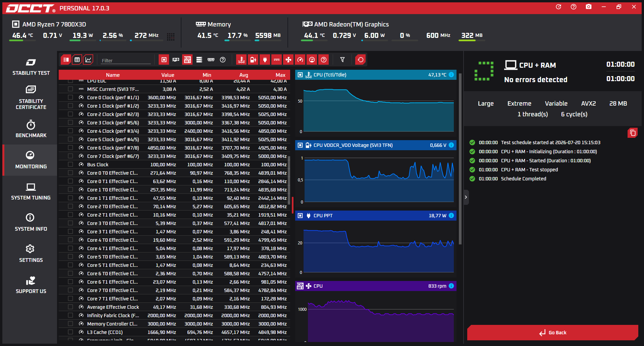Show info for CPU fan graph
This screenshot has height=346, width=644.
pos(451,286)
